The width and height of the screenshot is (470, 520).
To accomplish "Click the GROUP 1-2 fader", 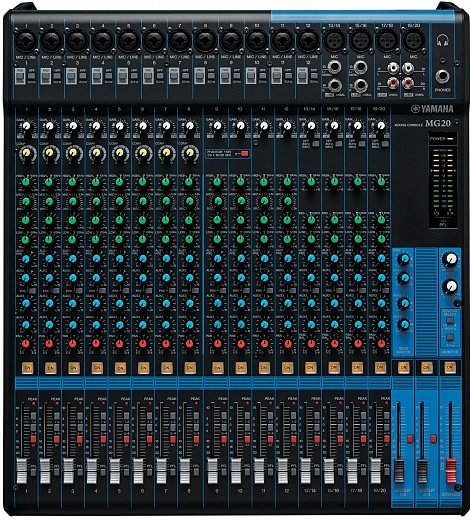I will (399, 471).
